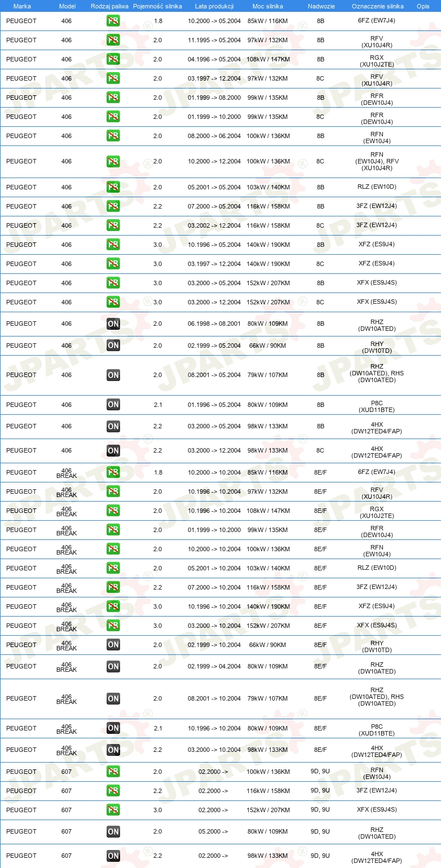Click the 9D, 9U body cell in the 607 3.0 row
This screenshot has height=868, width=441.
[320, 810]
